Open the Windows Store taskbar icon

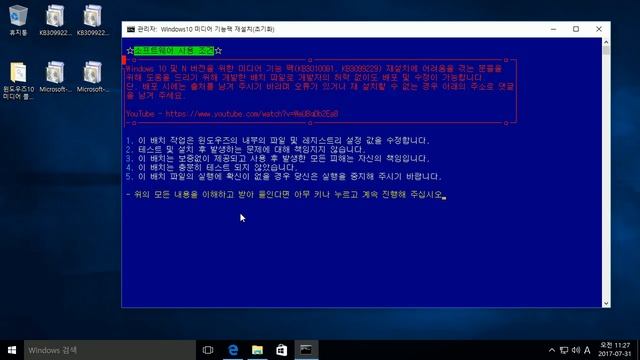282,350
